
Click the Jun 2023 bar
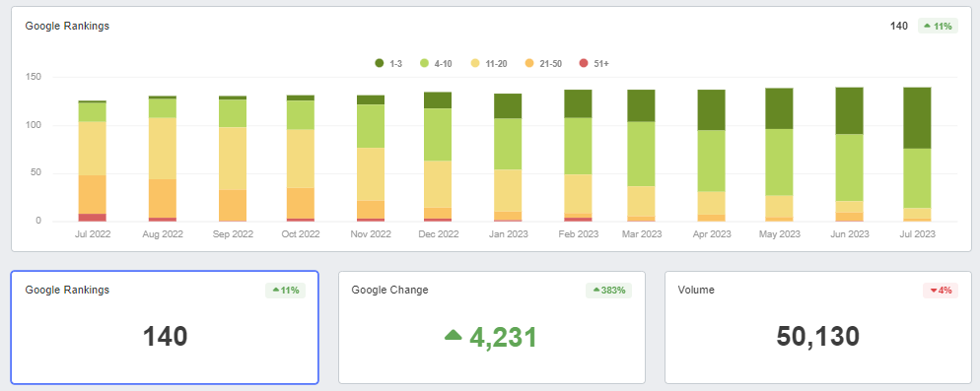click(850, 155)
